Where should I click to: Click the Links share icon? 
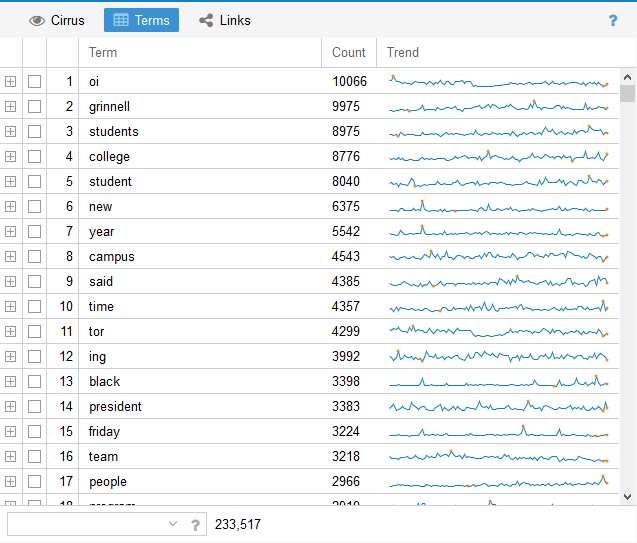click(x=206, y=20)
